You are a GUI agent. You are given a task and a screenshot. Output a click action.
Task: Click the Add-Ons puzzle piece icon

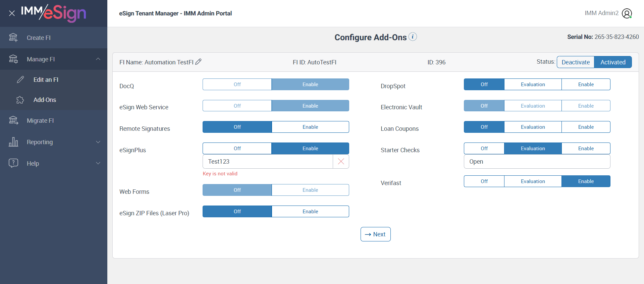pos(20,100)
